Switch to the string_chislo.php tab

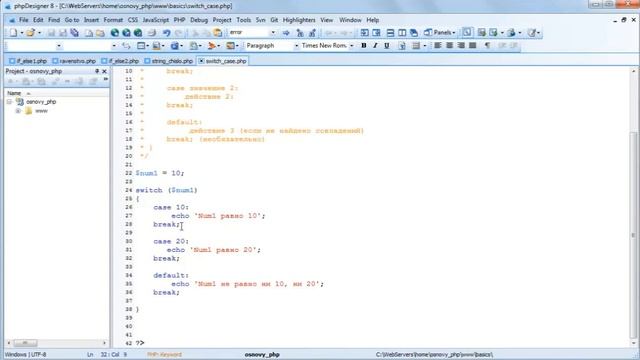click(x=169, y=61)
